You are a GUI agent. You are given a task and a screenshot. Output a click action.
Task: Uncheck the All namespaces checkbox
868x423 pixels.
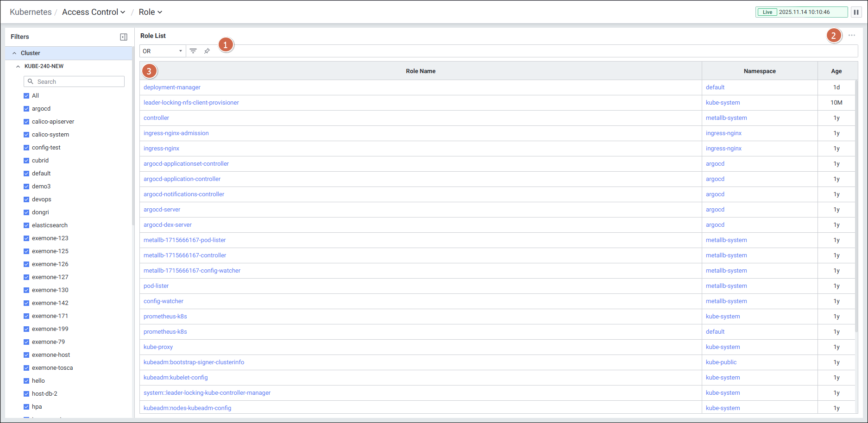pyautogui.click(x=26, y=96)
